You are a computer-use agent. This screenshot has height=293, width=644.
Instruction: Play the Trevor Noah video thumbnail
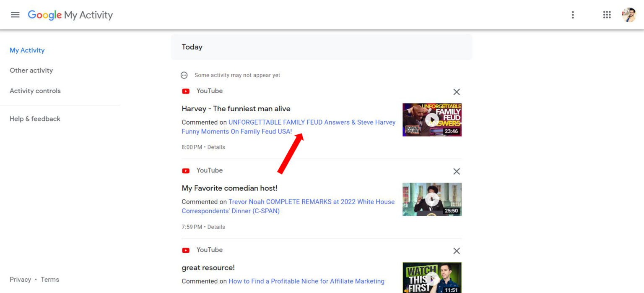point(432,199)
